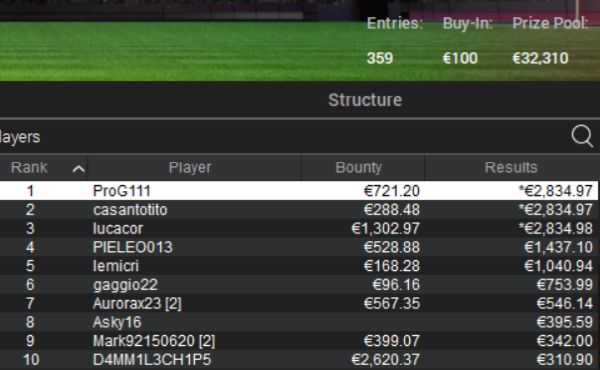Click the €32,310 prize pool value
The width and height of the screenshot is (600, 370).
point(540,58)
